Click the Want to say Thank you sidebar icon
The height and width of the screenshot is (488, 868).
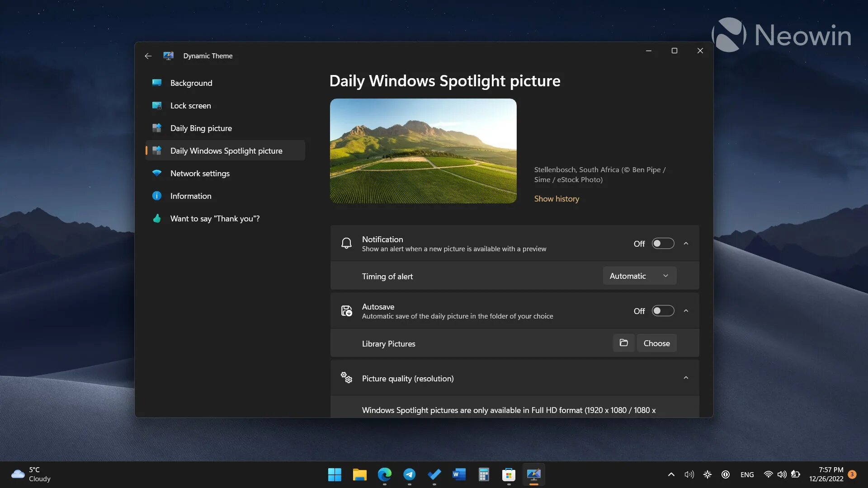tap(156, 218)
